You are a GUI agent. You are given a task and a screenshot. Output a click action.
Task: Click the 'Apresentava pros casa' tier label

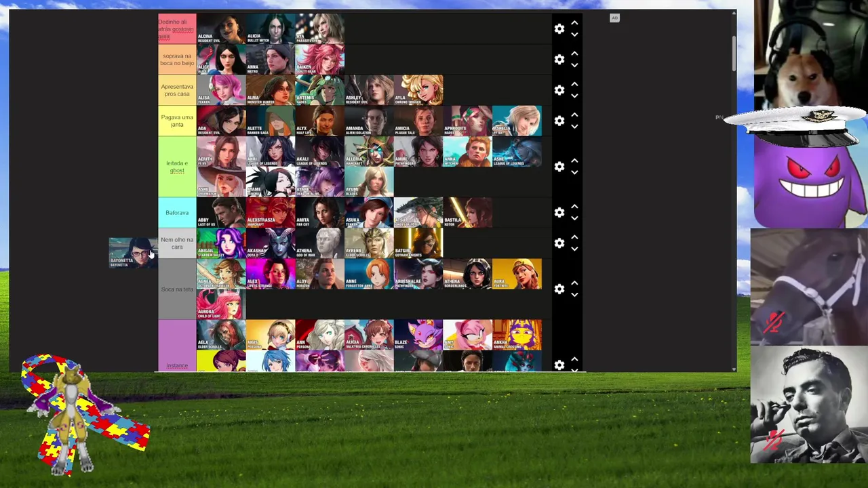pos(177,90)
